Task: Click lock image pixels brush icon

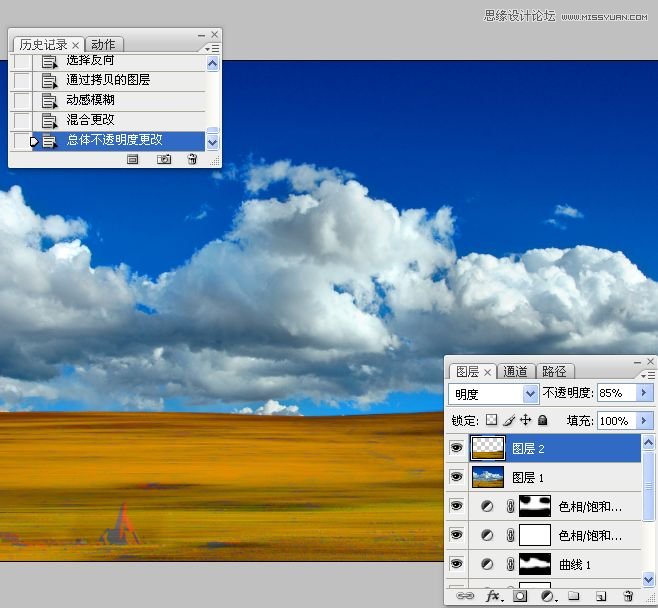Action: (x=509, y=420)
